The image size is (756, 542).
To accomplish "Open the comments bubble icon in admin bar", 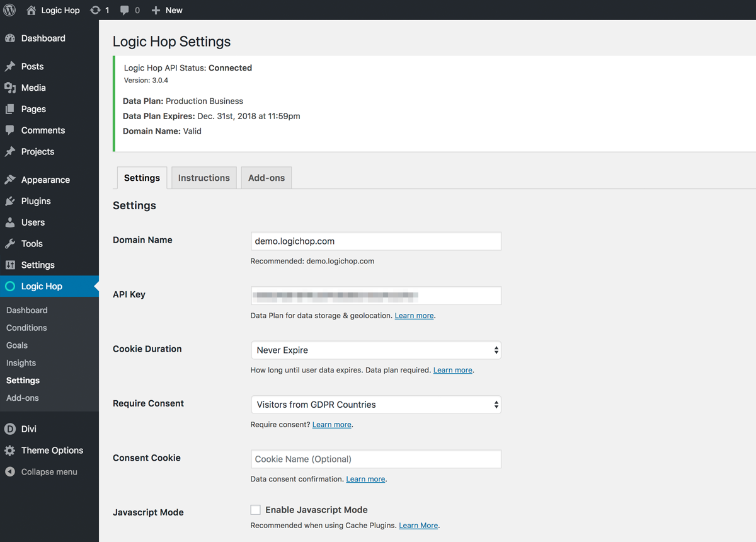I will pyautogui.click(x=125, y=10).
